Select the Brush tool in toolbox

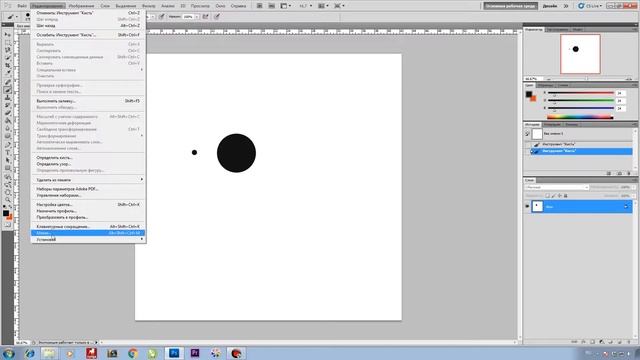[8, 90]
